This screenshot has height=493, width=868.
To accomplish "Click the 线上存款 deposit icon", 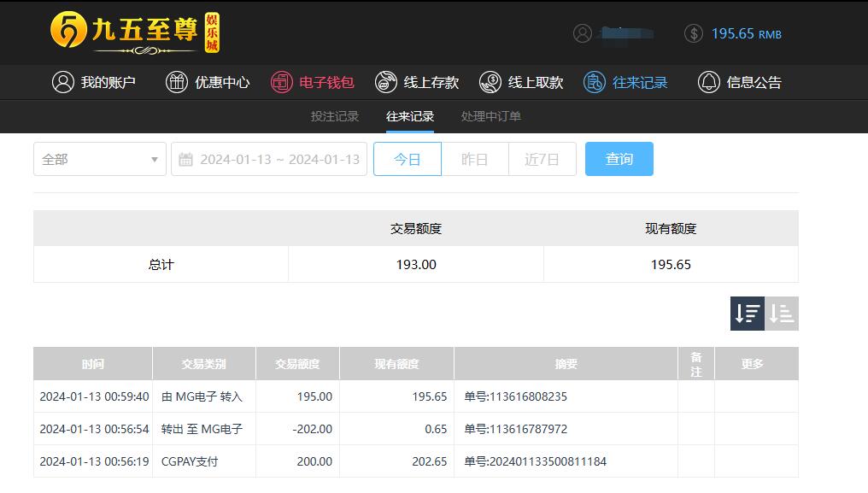I will tap(386, 83).
